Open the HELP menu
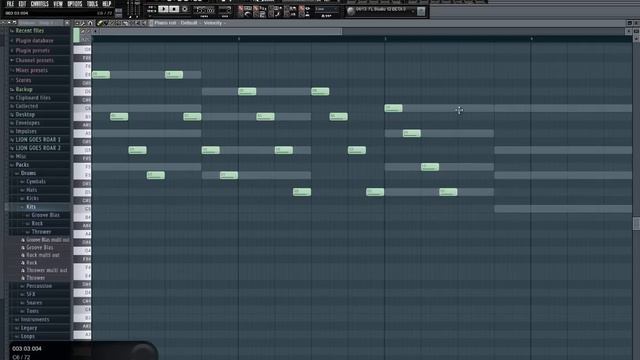Screen dimensions: 640x360 (107, 4)
